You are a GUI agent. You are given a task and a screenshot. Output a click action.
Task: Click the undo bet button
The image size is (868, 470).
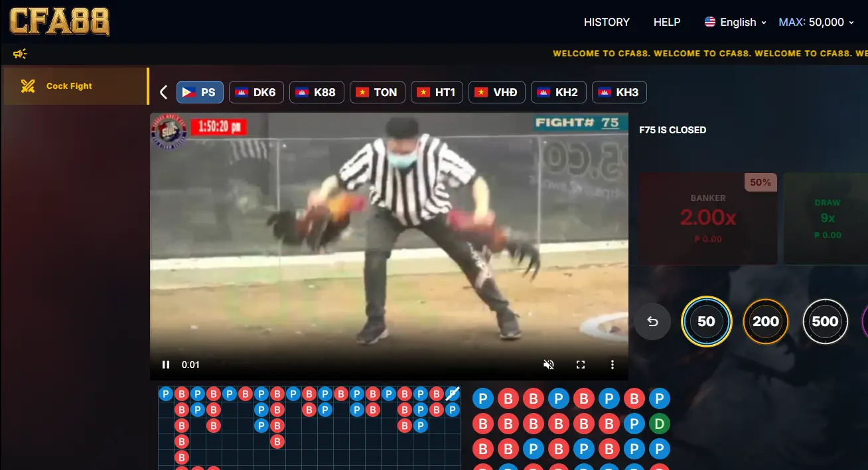point(652,322)
